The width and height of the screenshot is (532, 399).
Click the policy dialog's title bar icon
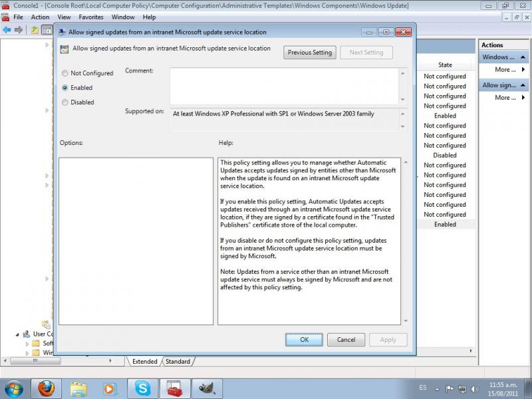(x=62, y=32)
